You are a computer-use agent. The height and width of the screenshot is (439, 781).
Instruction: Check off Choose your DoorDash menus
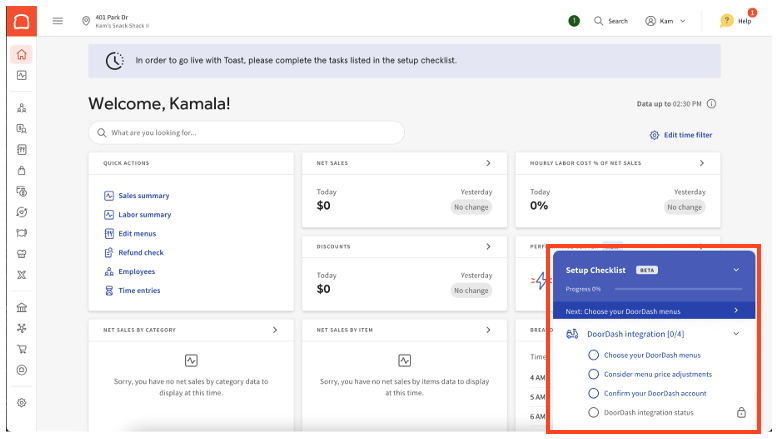[x=594, y=355]
